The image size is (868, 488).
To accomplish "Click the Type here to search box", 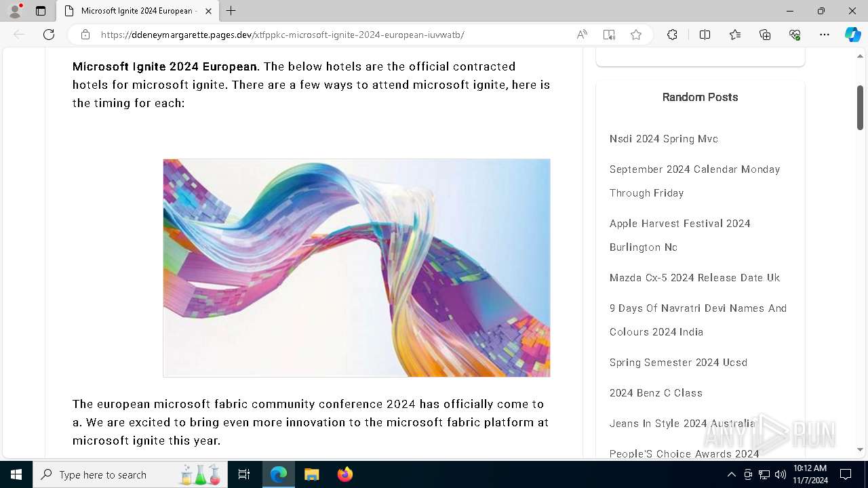I will click(129, 474).
